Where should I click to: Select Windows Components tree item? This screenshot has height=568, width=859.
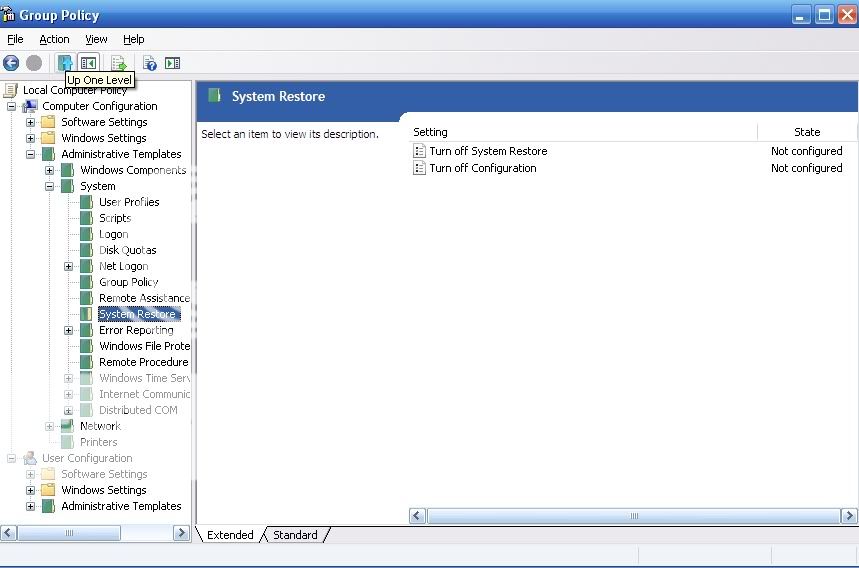(133, 170)
